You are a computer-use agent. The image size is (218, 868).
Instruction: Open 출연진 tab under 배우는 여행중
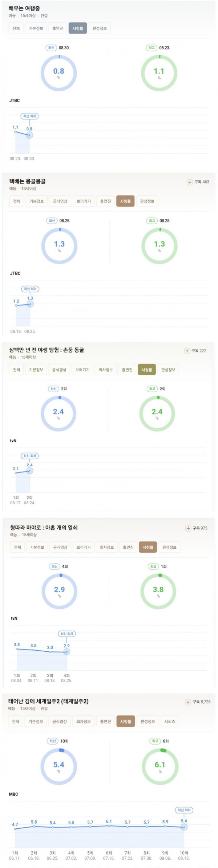57,28
